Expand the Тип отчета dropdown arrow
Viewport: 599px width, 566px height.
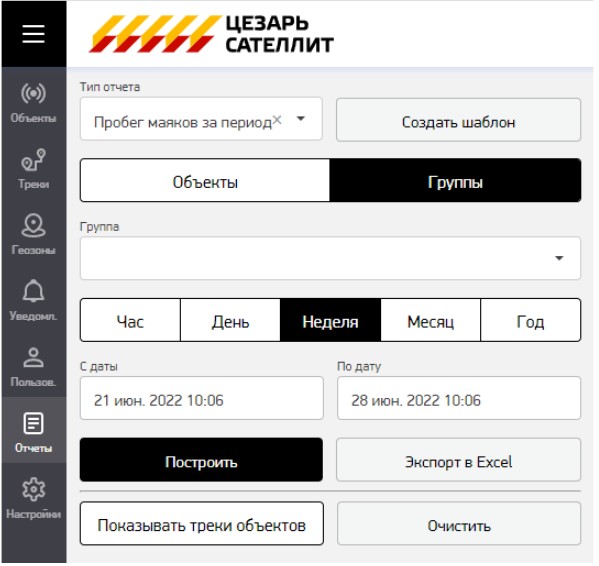(x=302, y=119)
